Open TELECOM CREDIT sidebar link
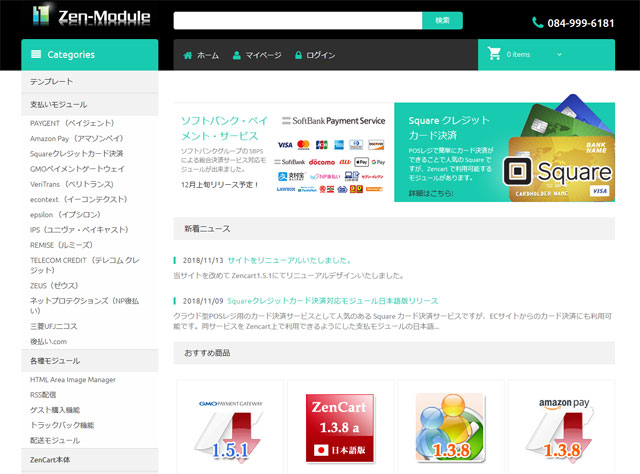This screenshot has height=474, width=640. tap(84, 265)
